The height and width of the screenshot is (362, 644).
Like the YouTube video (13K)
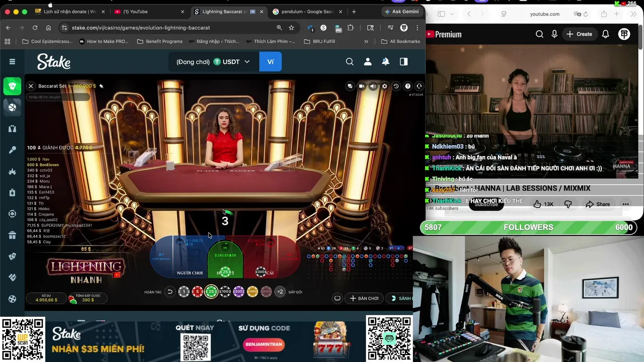[543, 204]
